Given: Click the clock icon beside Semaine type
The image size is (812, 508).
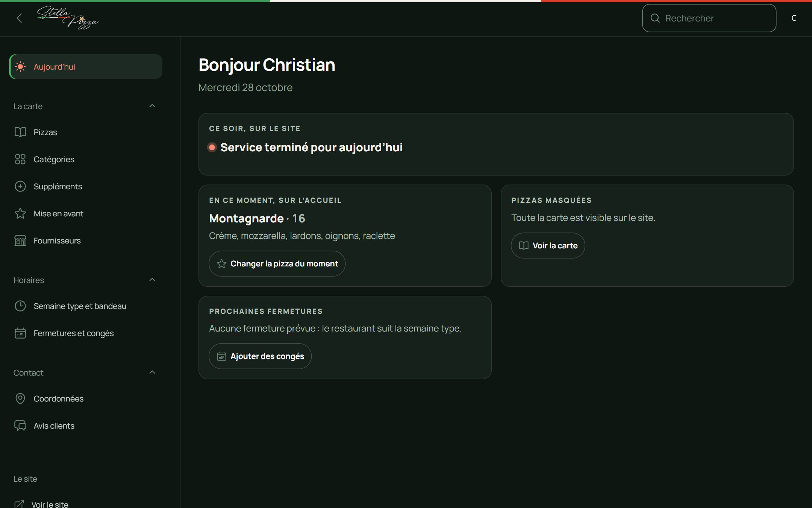Looking at the screenshot, I should pyautogui.click(x=20, y=306).
